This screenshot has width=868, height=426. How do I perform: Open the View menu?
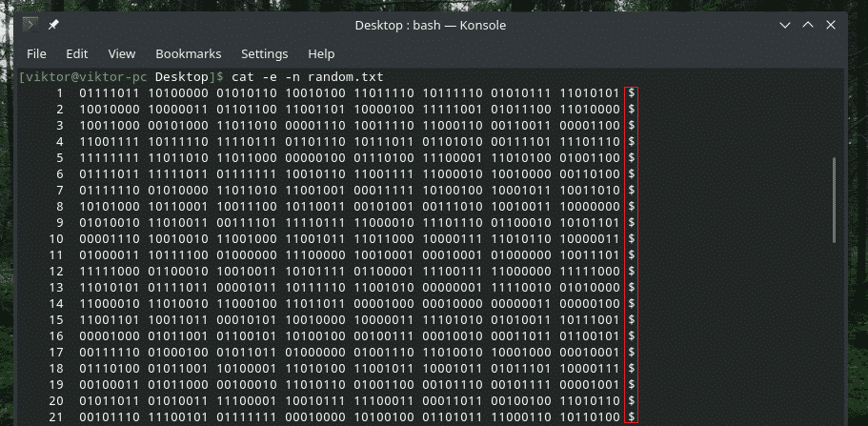tap(122, 54)
